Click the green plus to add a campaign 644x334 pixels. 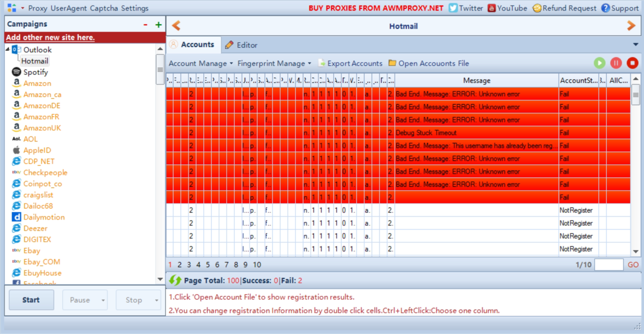tap(159, 25)
